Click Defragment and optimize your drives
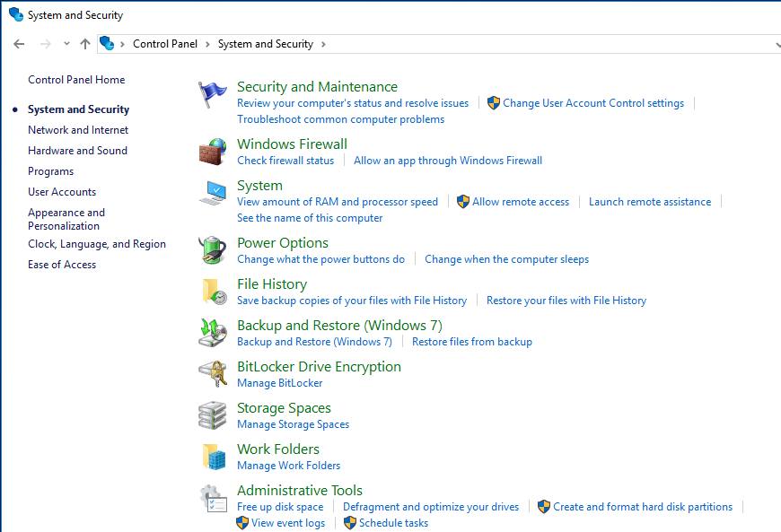The height and width of the screenshot is (532, 781). [x=431, y=507]
